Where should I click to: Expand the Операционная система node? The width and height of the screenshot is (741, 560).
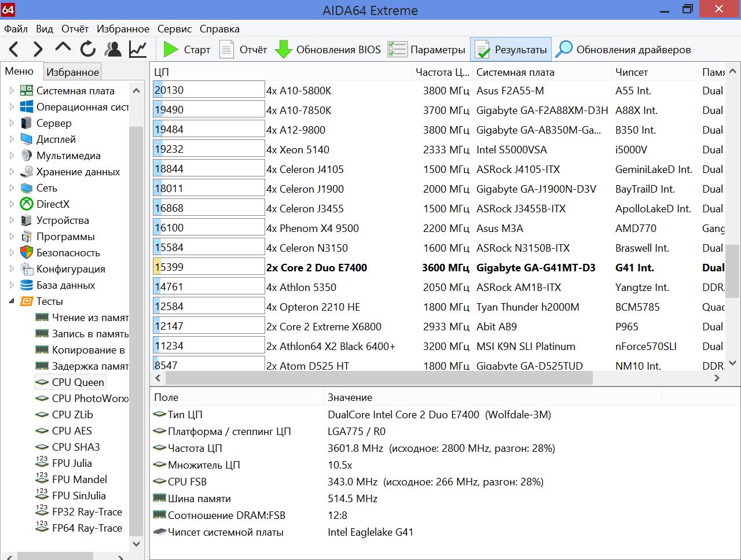(x=12, y=106)
